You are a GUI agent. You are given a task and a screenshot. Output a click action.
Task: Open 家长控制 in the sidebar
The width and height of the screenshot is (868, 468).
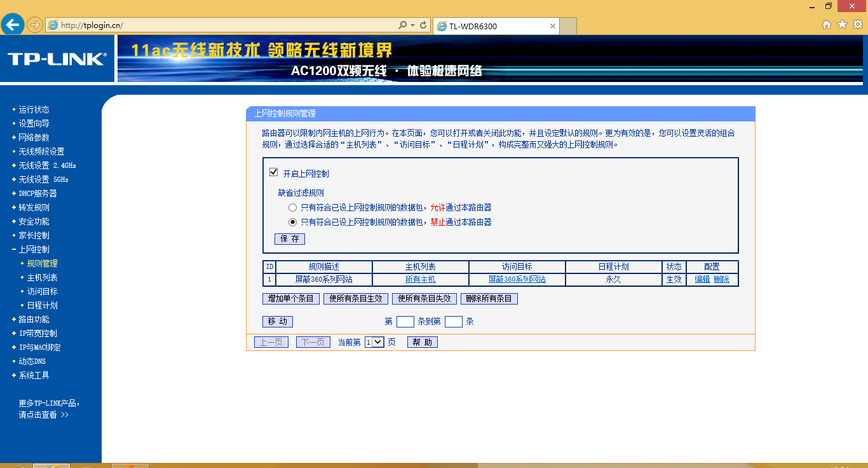click(34, 235)
